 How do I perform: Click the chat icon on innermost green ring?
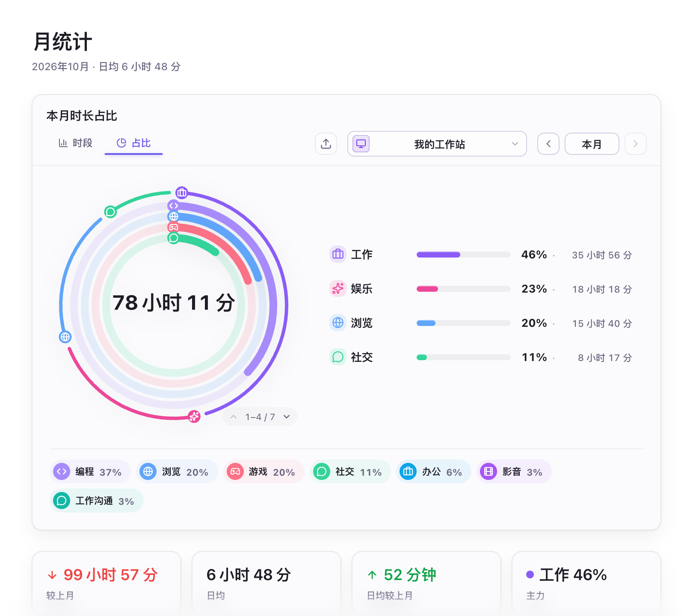point(173,238)
